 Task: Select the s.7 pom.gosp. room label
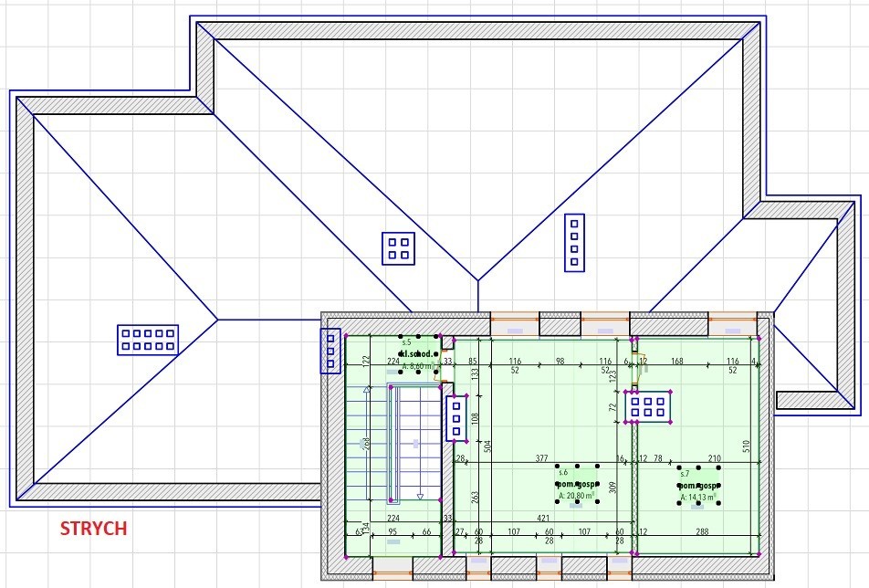click(x=698, y=485)
